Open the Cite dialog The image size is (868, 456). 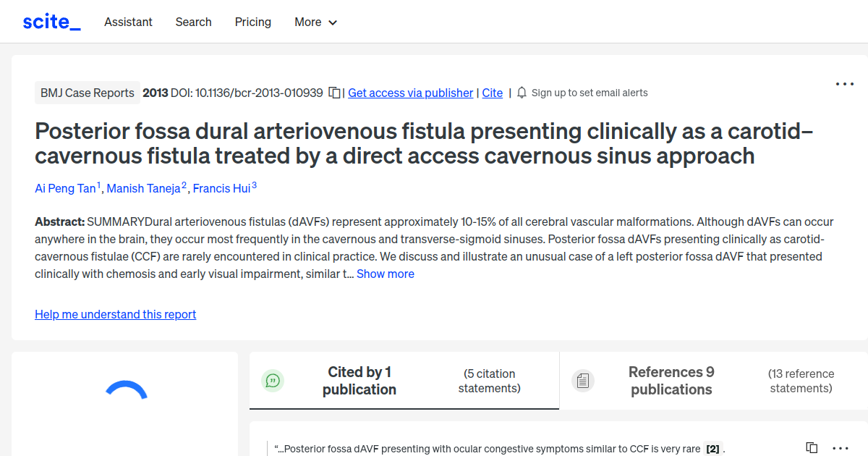[492, 93]
